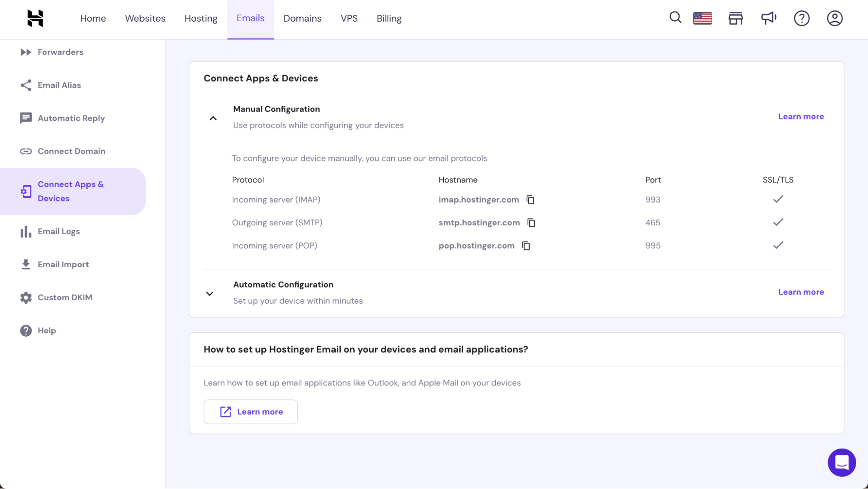Open Custom DKIM settings
The height and width of the screenshot is (489, 868).
65,297
